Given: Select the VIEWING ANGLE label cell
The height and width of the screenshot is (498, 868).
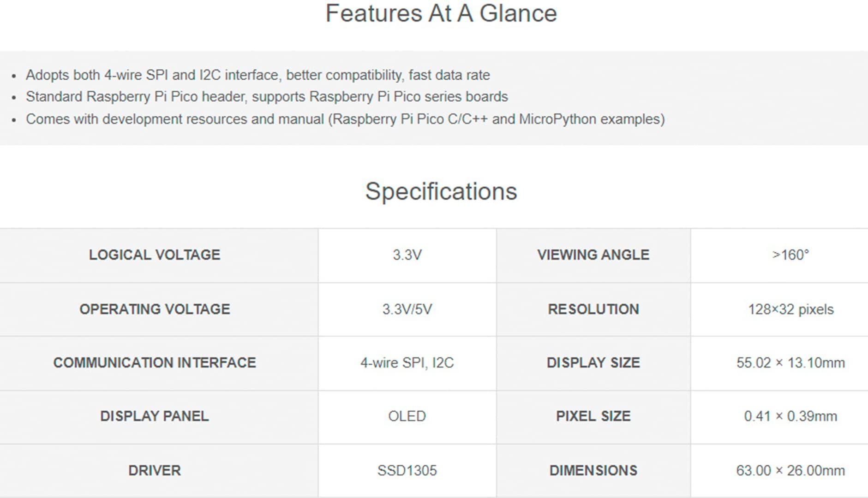Looking at the screenshot, I should click(x=593, y=255).
